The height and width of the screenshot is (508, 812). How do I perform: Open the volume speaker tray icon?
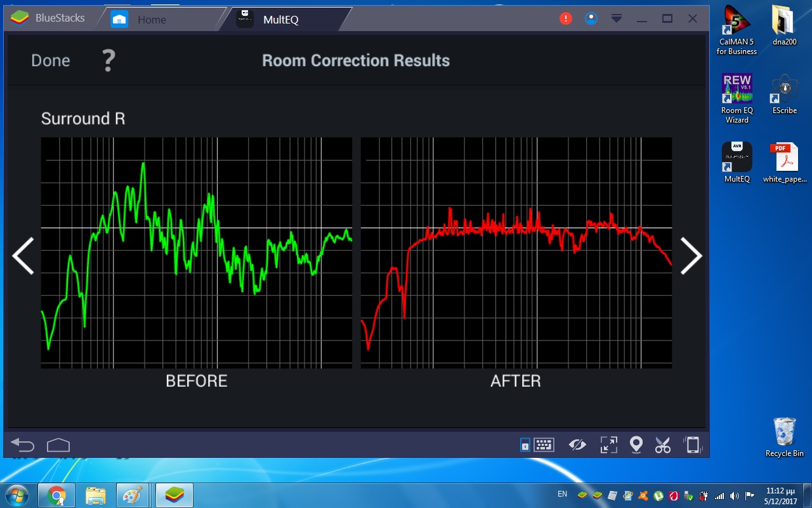coord(735,495)
